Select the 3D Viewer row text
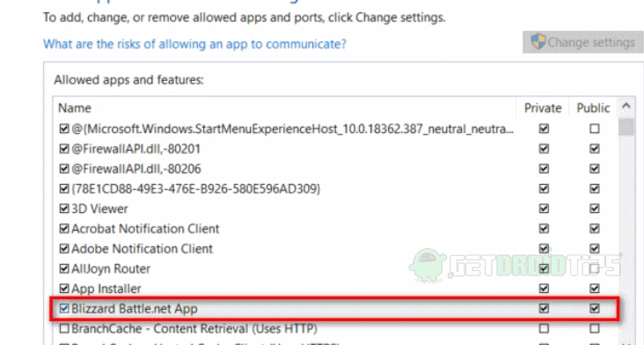Image resolution: width=644 pixels, height=345 pixels. pos(99,209)
